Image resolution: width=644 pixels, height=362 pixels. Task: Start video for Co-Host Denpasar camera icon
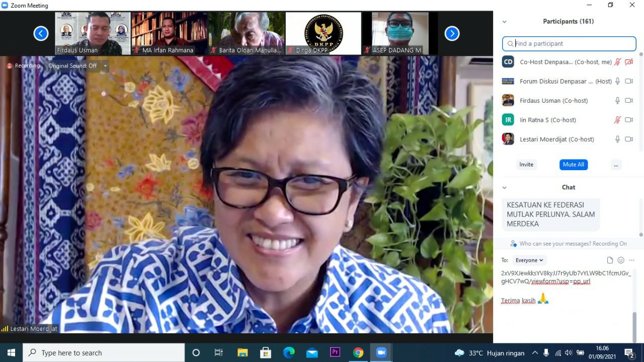click(629, 62)
